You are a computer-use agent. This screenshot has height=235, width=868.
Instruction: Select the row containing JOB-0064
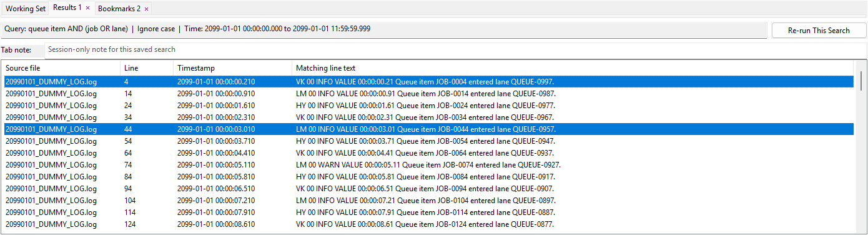(x=428, y=153)
